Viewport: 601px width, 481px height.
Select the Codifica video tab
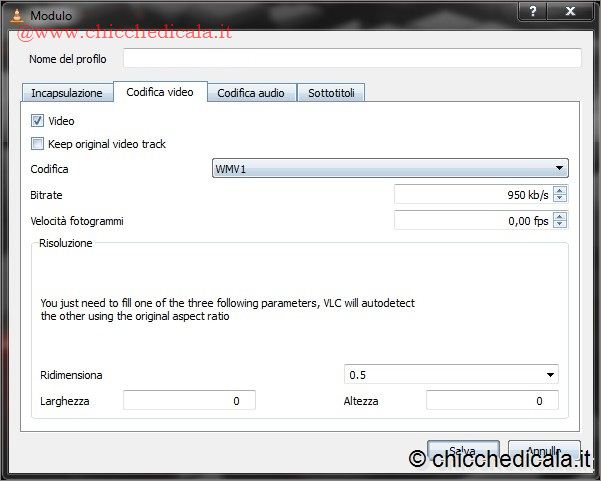pos(160,92)
